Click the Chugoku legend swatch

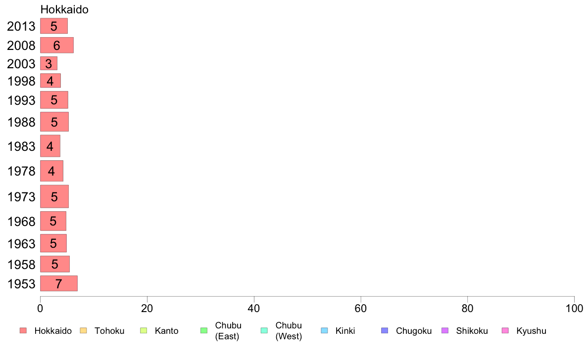385,330
